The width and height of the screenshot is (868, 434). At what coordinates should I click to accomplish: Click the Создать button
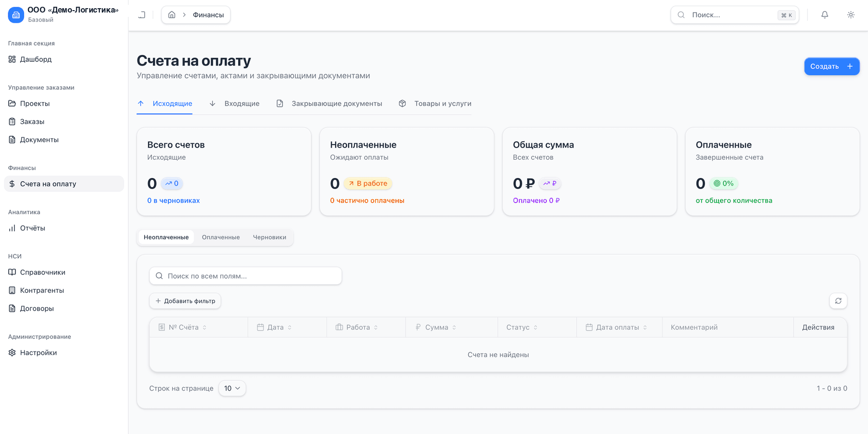[x=832, y=67]
